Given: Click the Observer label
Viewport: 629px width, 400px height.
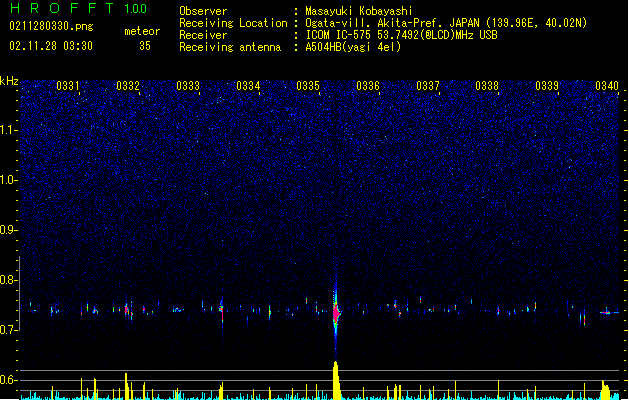Looking at the screenshot, I should [x=203, y=11].
